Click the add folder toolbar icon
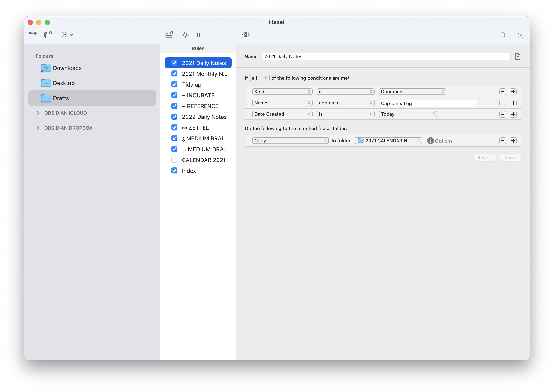554x392 pixels. pos(33,34)
